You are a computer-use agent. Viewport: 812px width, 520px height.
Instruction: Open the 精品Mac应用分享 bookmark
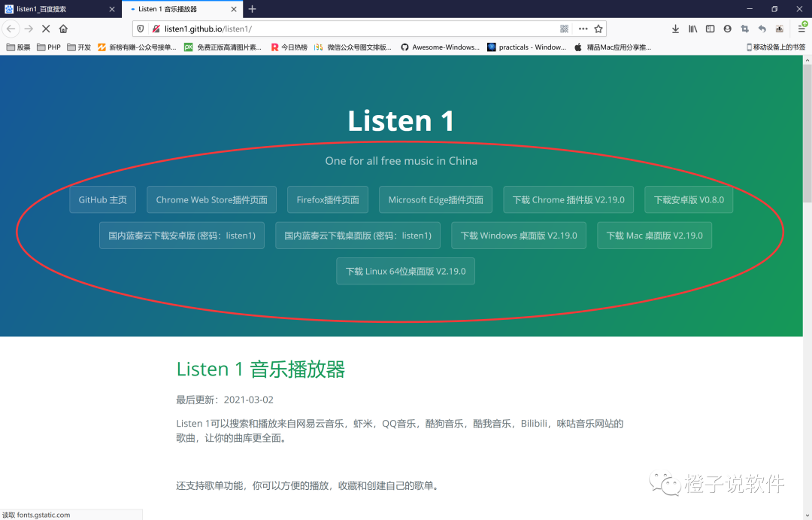613,47
